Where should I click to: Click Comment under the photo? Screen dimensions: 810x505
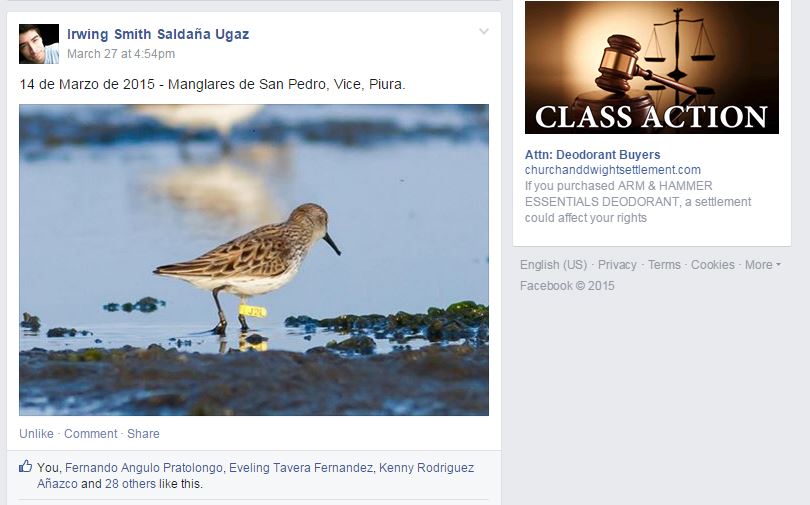point(90,434)
